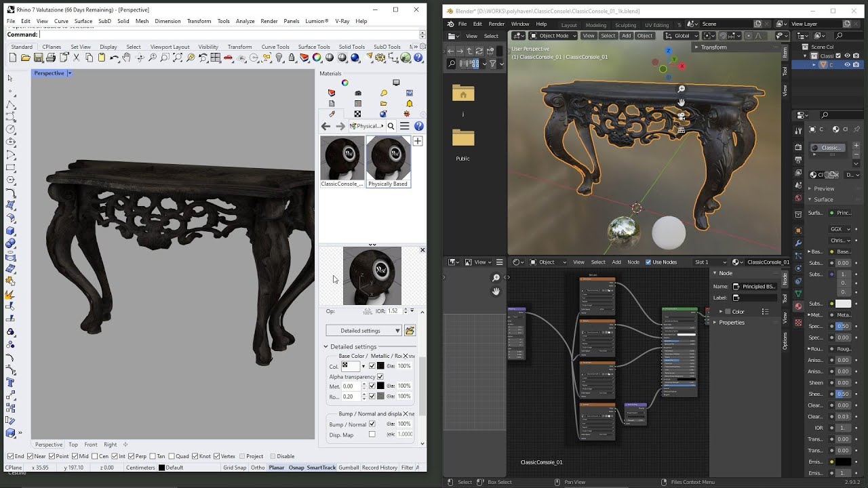Viewport: 868px width, 488px height.
Task: Enable the Cen osnap checkbox
Action: 94,456
